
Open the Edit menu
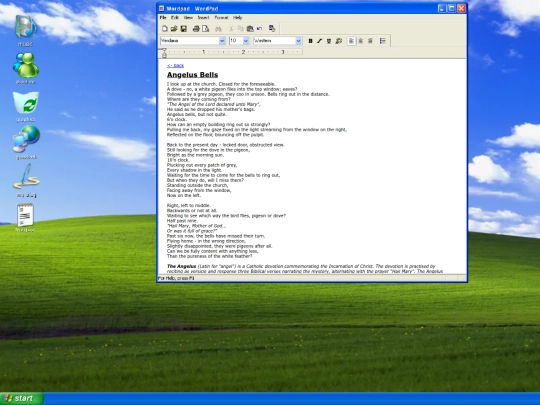tap(175, 18)
